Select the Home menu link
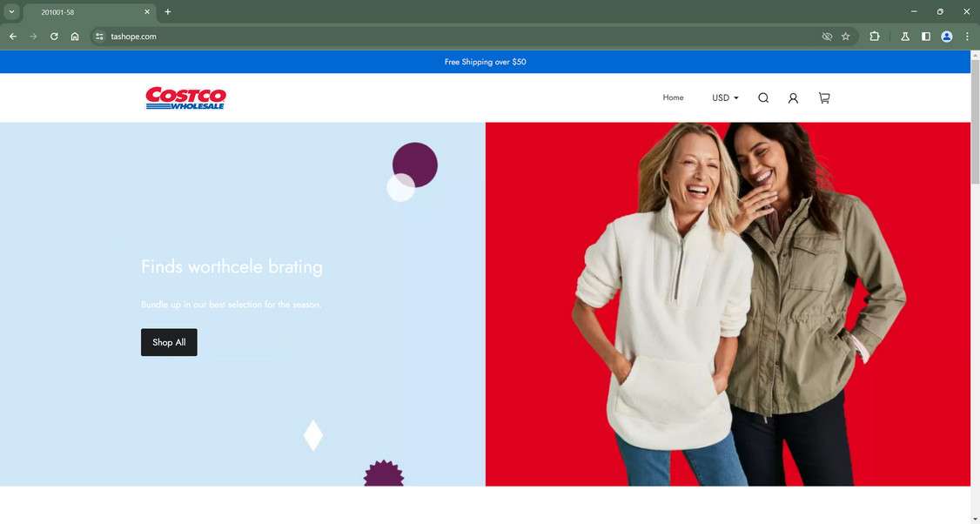980x524 pixels. 673,97
